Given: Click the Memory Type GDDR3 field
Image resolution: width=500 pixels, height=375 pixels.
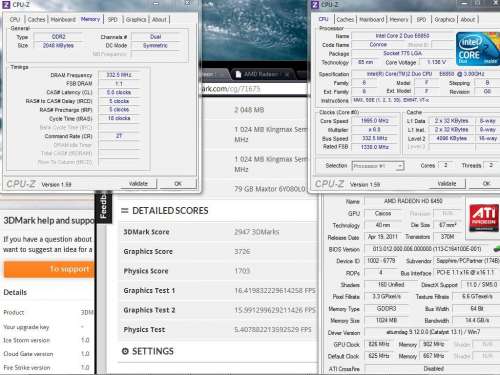Looking at the screenshot, I should tap(386, 309).
